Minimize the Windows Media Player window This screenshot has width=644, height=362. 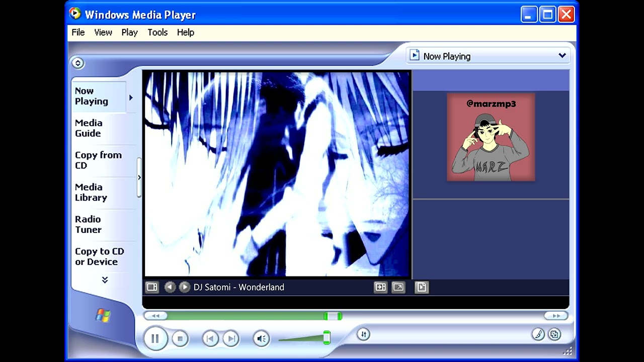coord(529,14)
